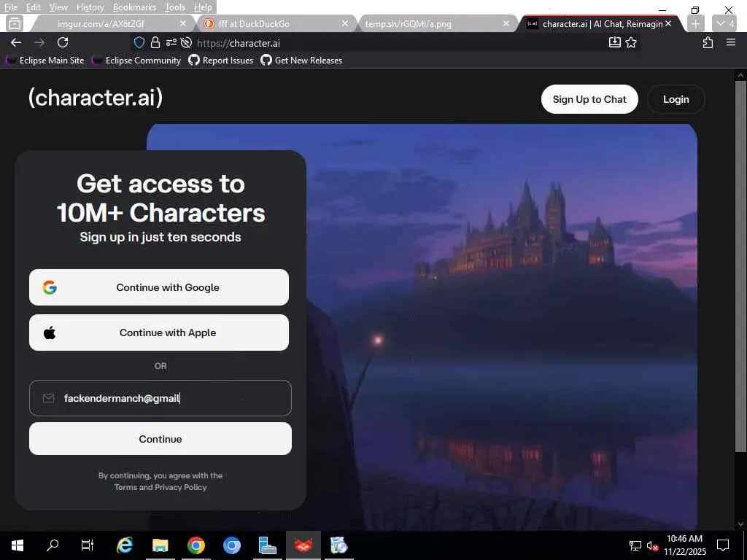Image resolution: width=747 pixels, height=560 pixels.
Task: Open Chromium from taskbar
Action: coord(231,545)
